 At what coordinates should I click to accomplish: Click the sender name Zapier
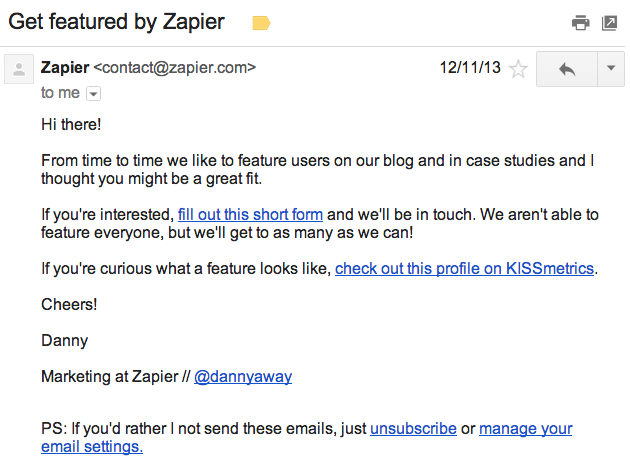pyautogui.click(x=64, y=68)
